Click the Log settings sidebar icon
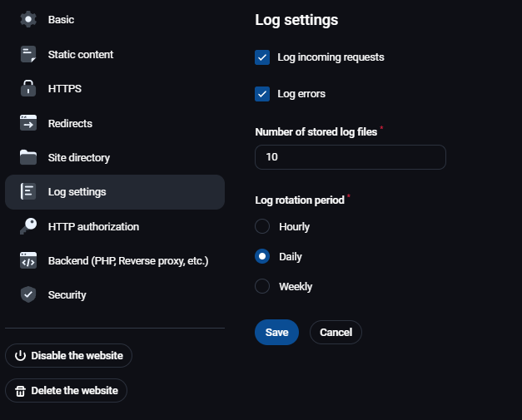522x420 pixels. pyautogui.click(x=28, y=192)
